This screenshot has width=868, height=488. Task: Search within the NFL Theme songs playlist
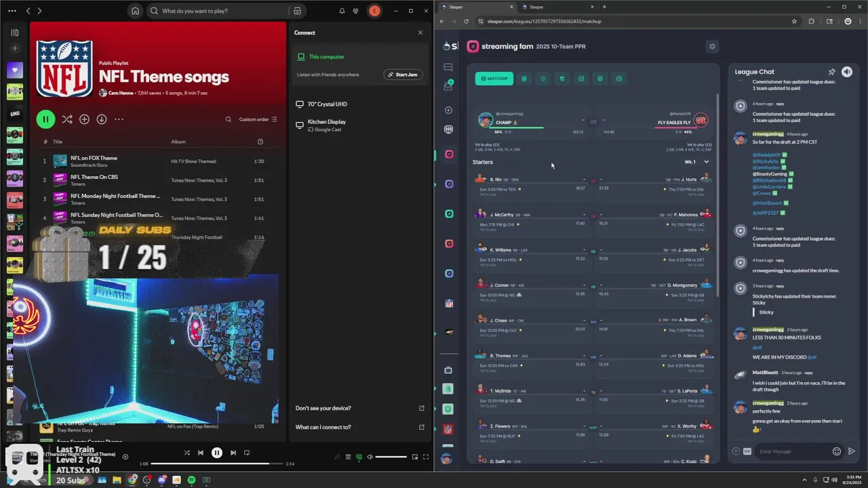click(x=229, y=119)
